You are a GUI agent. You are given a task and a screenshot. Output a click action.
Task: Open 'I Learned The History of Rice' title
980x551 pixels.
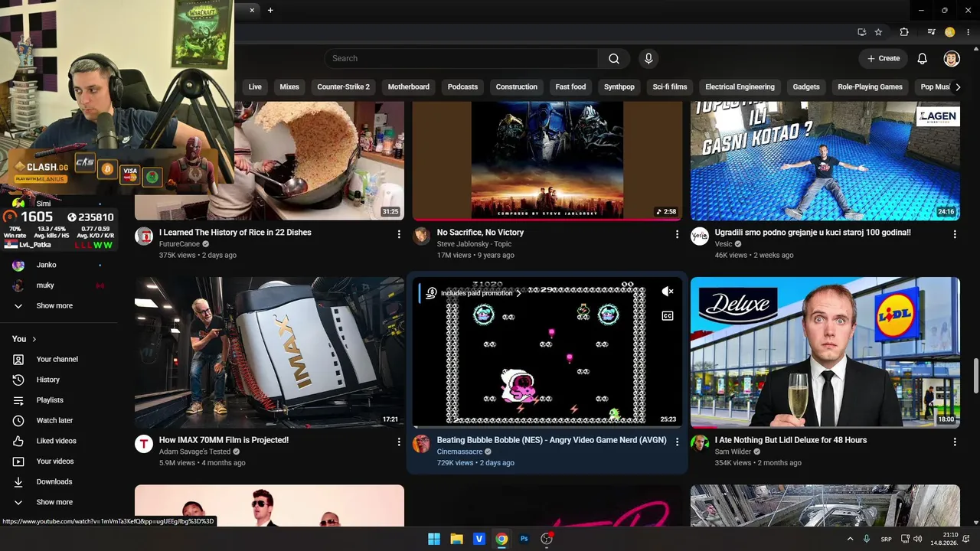coord(235,233)
